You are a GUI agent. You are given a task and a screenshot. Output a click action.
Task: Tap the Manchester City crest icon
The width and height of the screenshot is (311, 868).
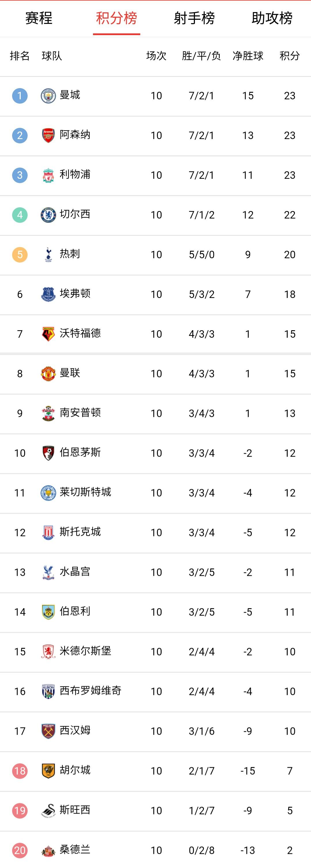[48, 96]
